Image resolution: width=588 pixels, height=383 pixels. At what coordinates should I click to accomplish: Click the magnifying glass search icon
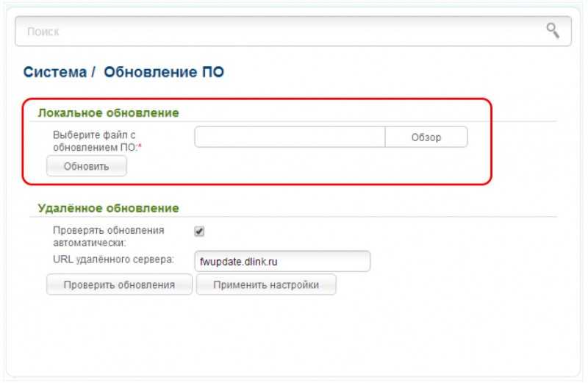pyautogui.click(x=553, y=31)
